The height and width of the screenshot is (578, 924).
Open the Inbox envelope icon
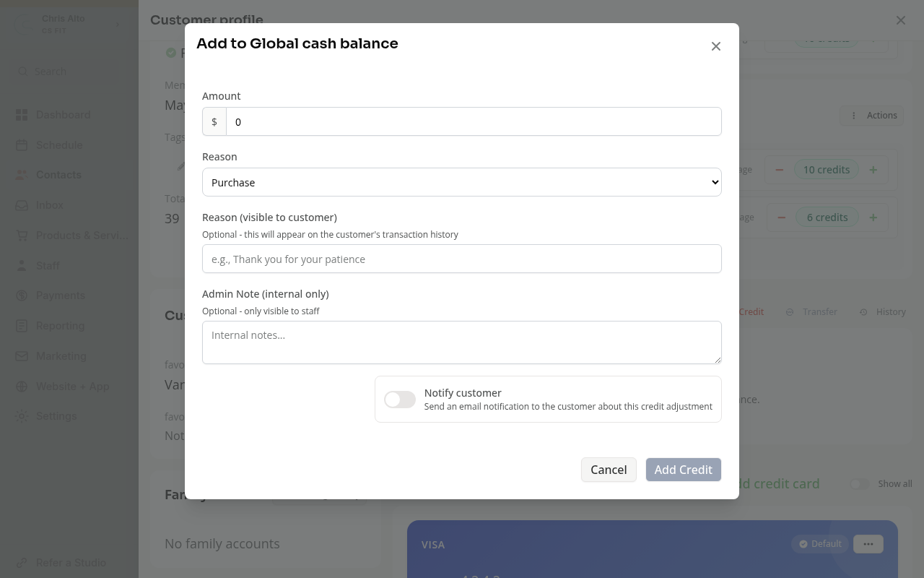[x=22, y=205]
